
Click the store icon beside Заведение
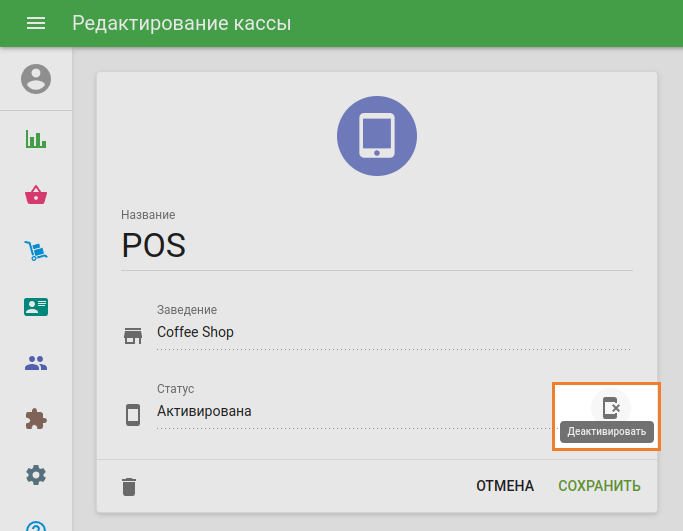coord(133,335)
